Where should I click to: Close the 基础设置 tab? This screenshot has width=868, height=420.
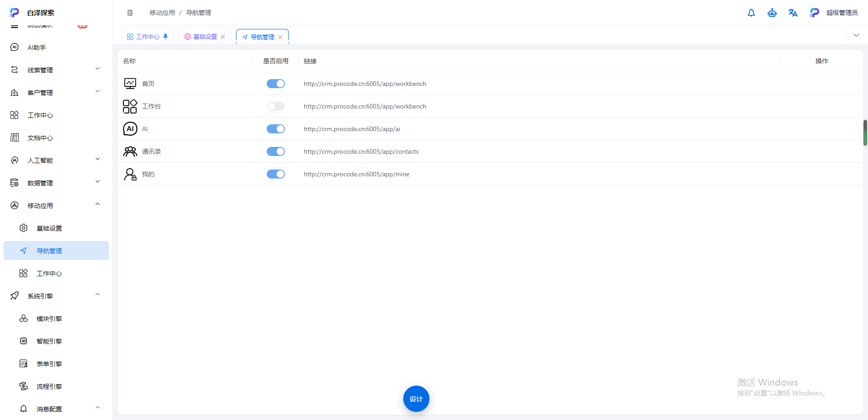tap(223, 37)
